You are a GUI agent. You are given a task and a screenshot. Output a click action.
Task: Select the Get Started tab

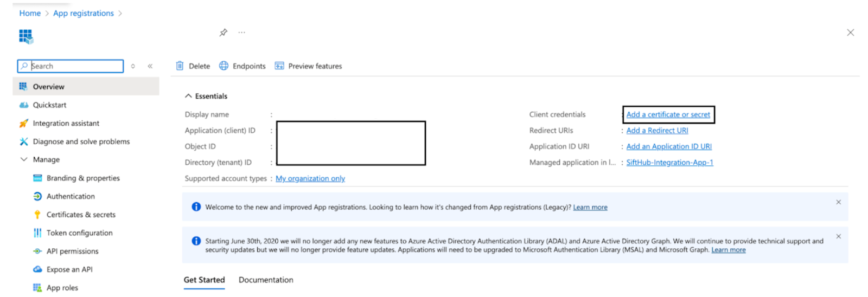[204, 280]
